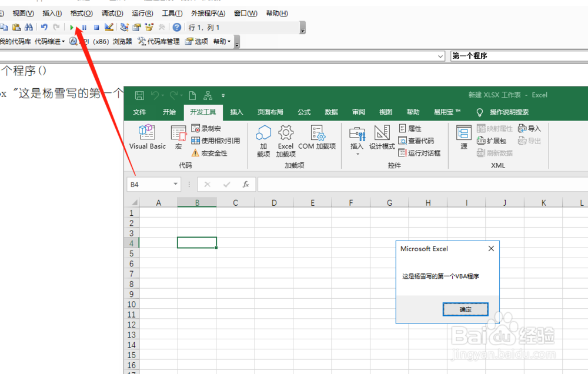
Task: Switch to Excel 文件 tab
Action: point(139,112)
